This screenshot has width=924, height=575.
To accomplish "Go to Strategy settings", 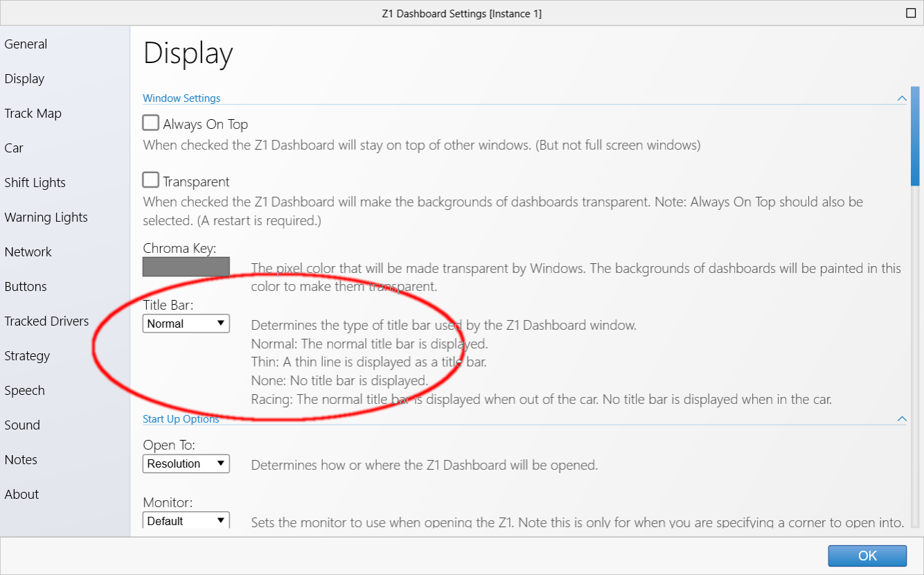I will 27,356.
